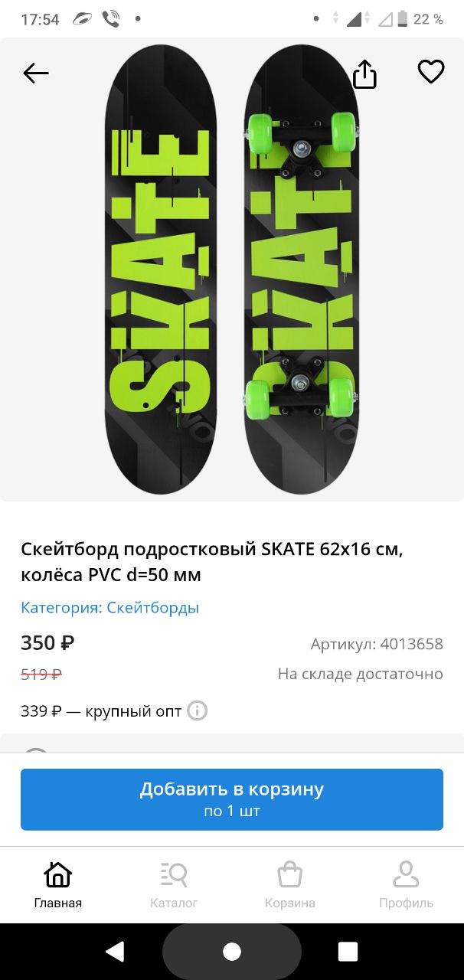
Task: Switch to the Каталог tab
Action: pyautogui.click(x=174, y=884)
